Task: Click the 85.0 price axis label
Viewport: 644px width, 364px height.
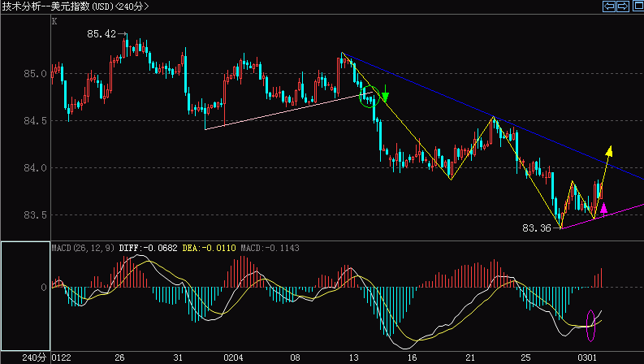Action: click(35, 74)
